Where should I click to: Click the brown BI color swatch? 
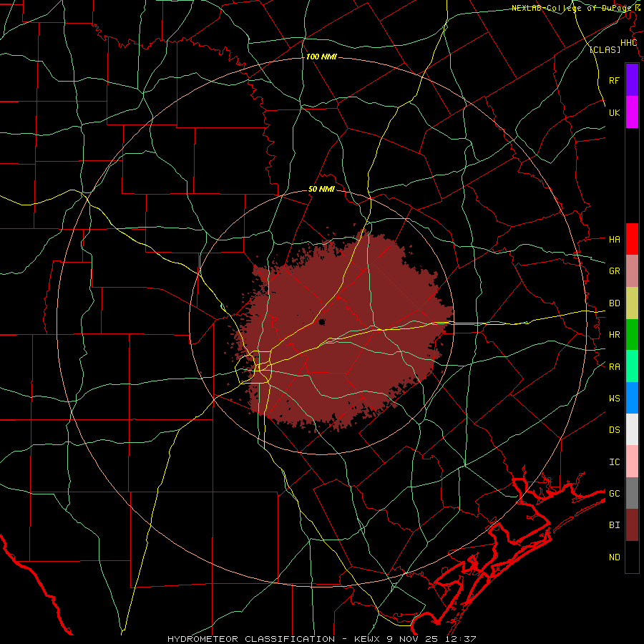pos(632,525)
